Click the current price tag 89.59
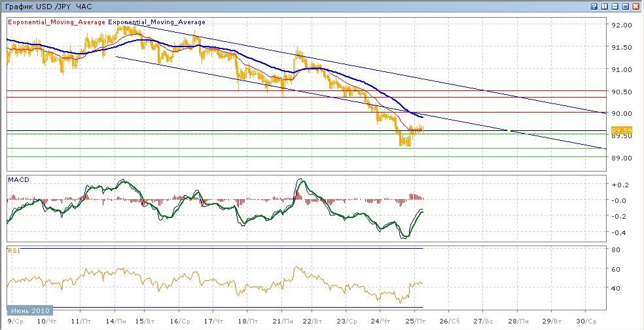 point(622,131)
